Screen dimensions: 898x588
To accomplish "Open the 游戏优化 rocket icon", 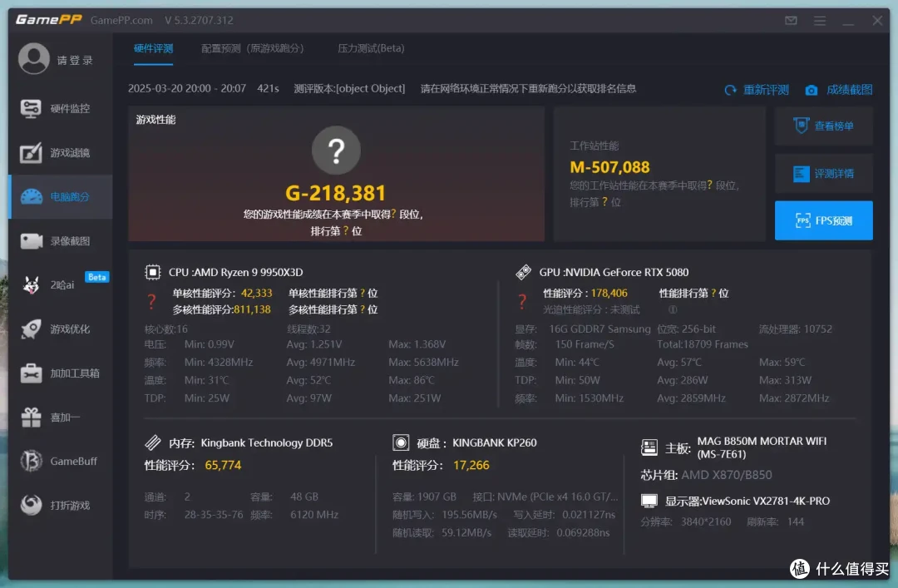I will (x=31, y=329).
